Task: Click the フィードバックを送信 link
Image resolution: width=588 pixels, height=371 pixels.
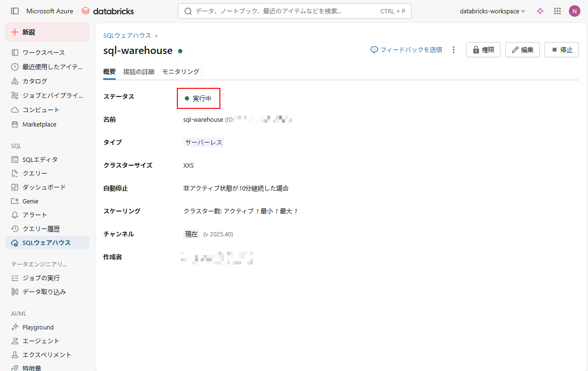Action: click(x=406, y=50)
